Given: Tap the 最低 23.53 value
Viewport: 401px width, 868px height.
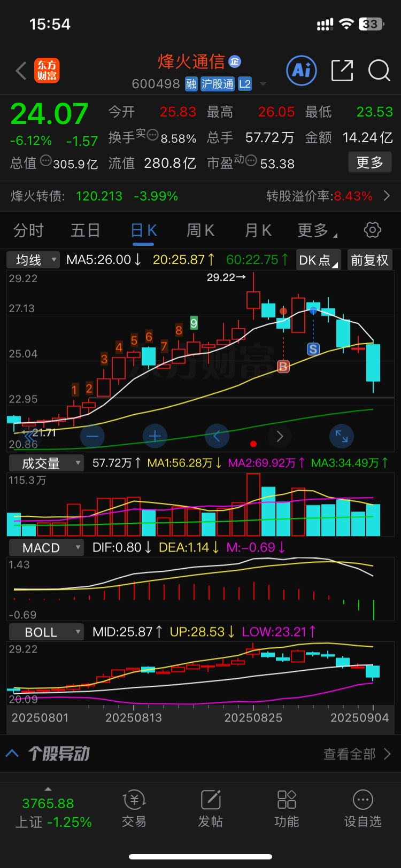Looking at the screenshot, I should pos(375,112).
